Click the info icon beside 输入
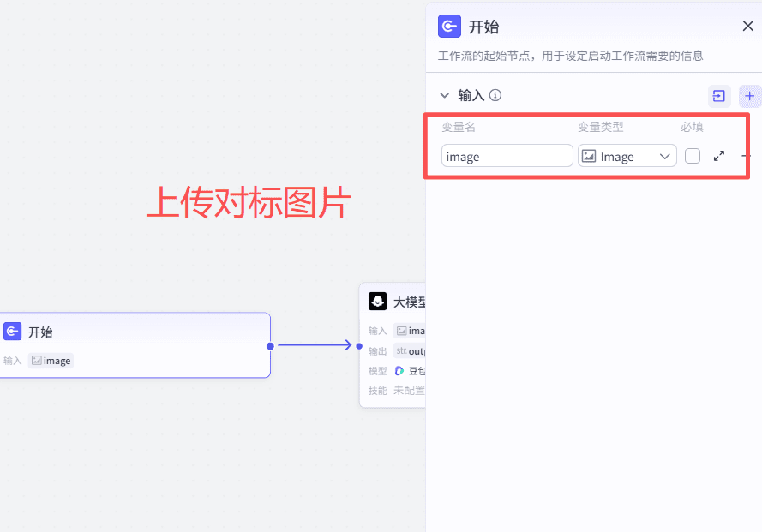Viewport: 762px width, 532px height. tap(495, 96)
